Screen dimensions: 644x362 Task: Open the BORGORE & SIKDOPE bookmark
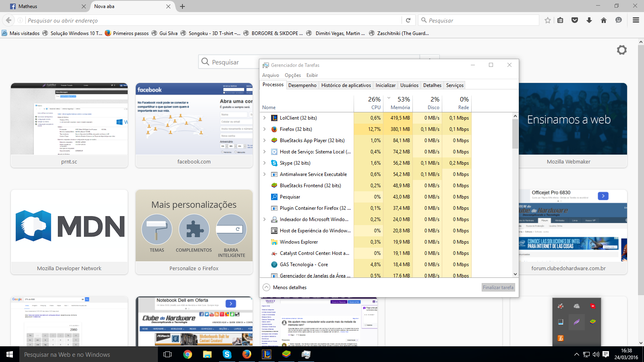(273, 33)
